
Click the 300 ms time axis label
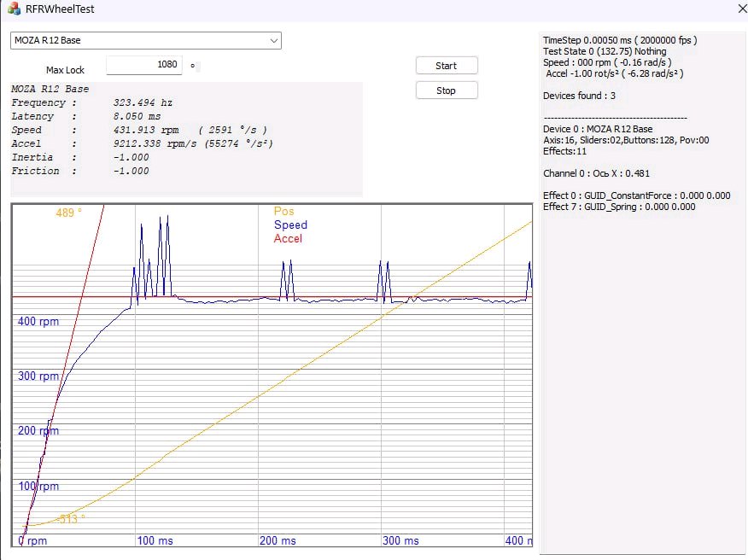[400, 541]
